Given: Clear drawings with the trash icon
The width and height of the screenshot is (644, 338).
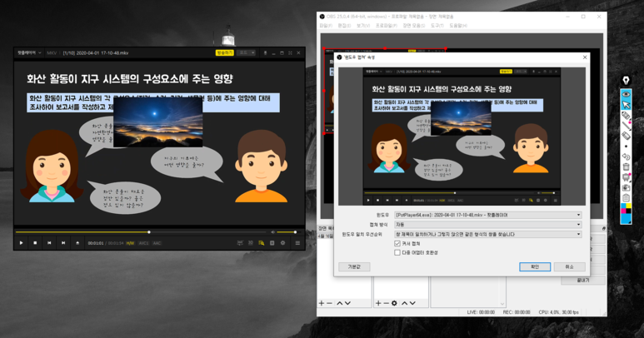Looking at the screenshot, I should pyautogui.click(x=626, y=167).
